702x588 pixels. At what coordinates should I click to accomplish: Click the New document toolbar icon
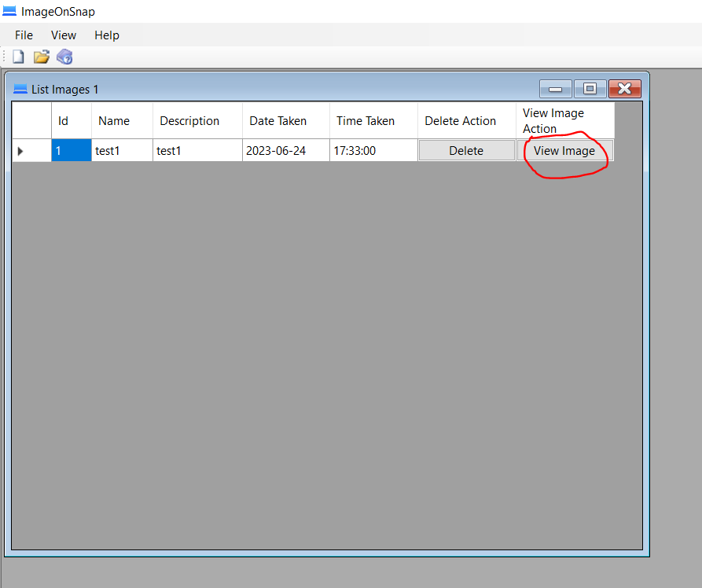18,57
